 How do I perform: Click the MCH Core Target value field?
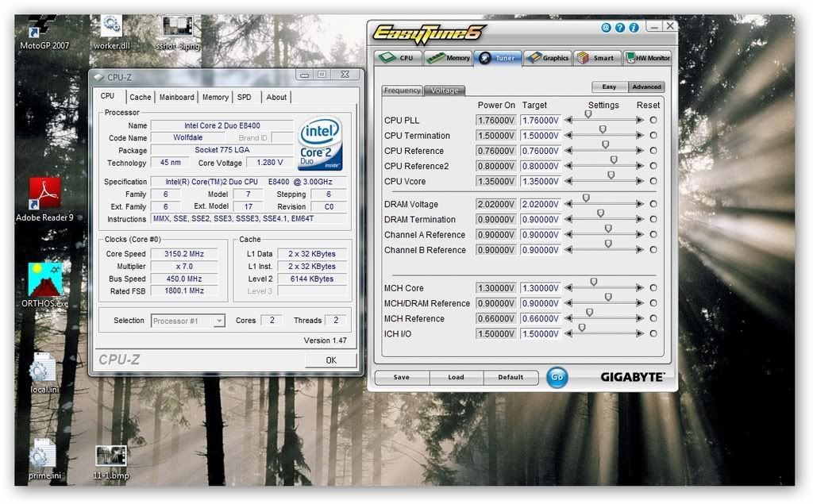point(540,288)
